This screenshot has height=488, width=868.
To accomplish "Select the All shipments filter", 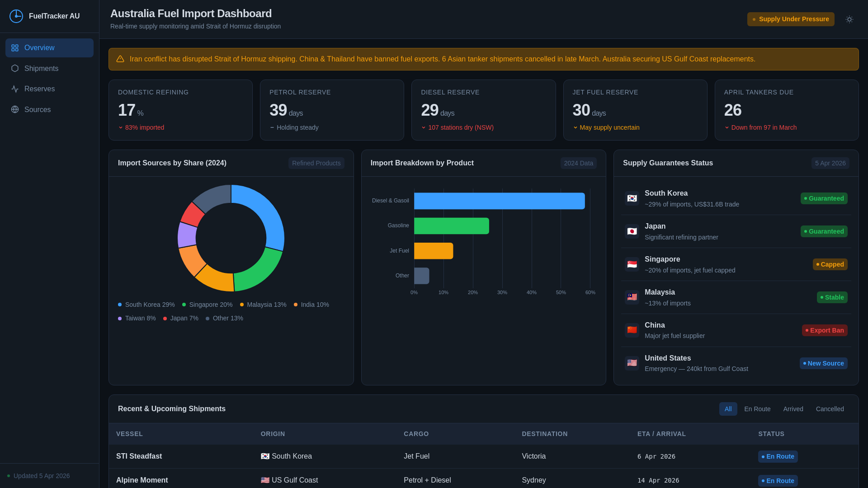I will [x=728, y=409].
